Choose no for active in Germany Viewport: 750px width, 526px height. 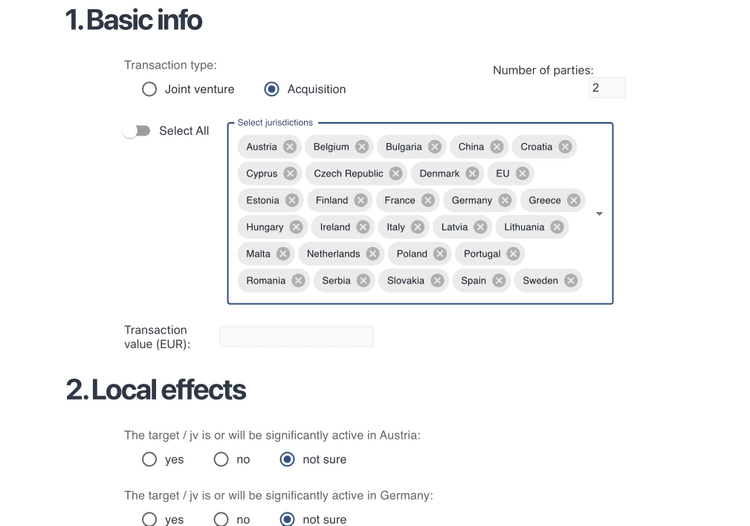coord(221,520)
